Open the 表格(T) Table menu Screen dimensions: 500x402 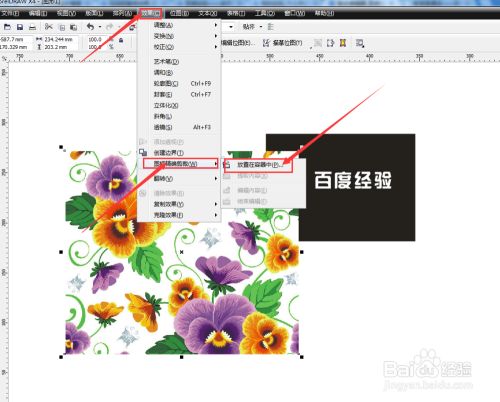(x=236, y=13)
